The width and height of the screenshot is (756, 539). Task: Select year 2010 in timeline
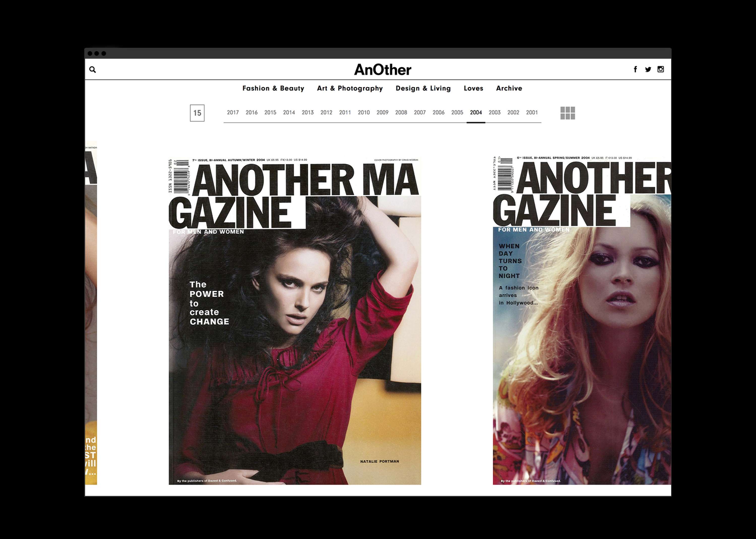pos(364,113)
